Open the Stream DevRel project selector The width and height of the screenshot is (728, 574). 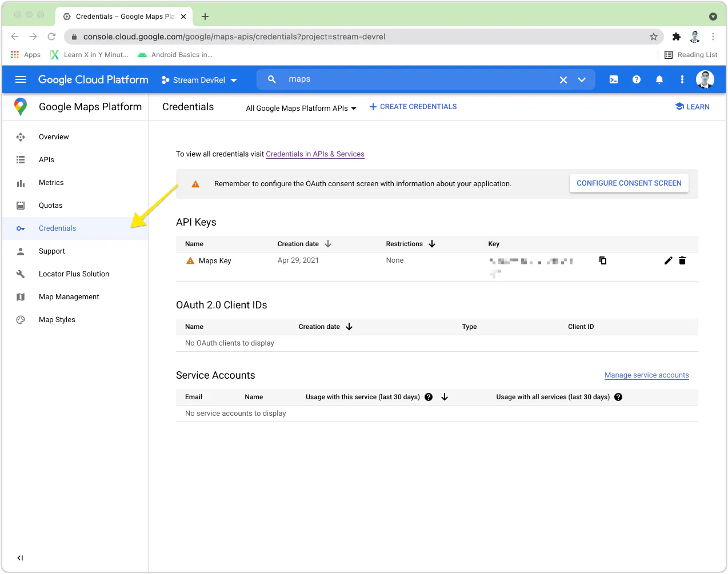coord(199,80)
